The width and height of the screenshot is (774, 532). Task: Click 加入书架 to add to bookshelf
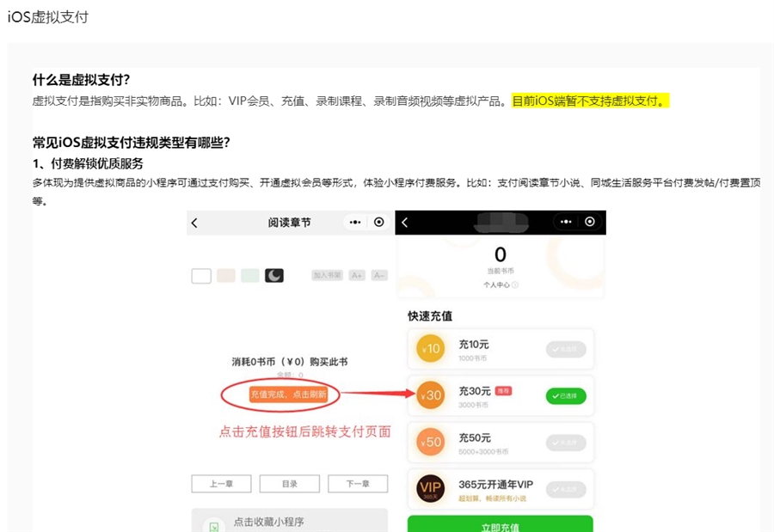coord(327,275)
